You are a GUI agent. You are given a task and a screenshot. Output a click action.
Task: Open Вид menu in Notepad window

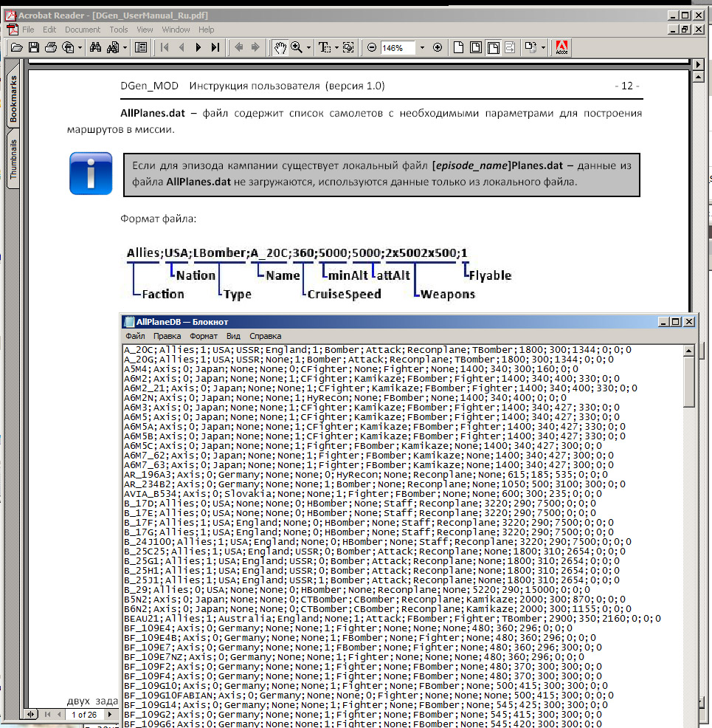point(233,336)
